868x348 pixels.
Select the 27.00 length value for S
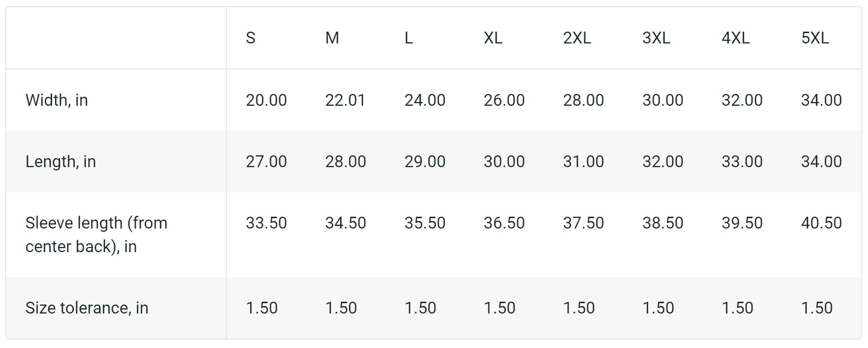click(x=266, y=161)
